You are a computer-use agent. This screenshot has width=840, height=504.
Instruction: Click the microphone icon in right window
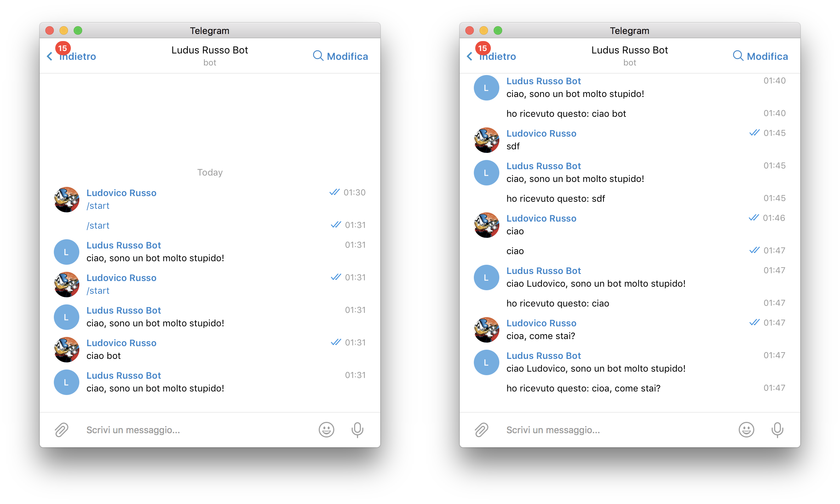coord(777,430)
